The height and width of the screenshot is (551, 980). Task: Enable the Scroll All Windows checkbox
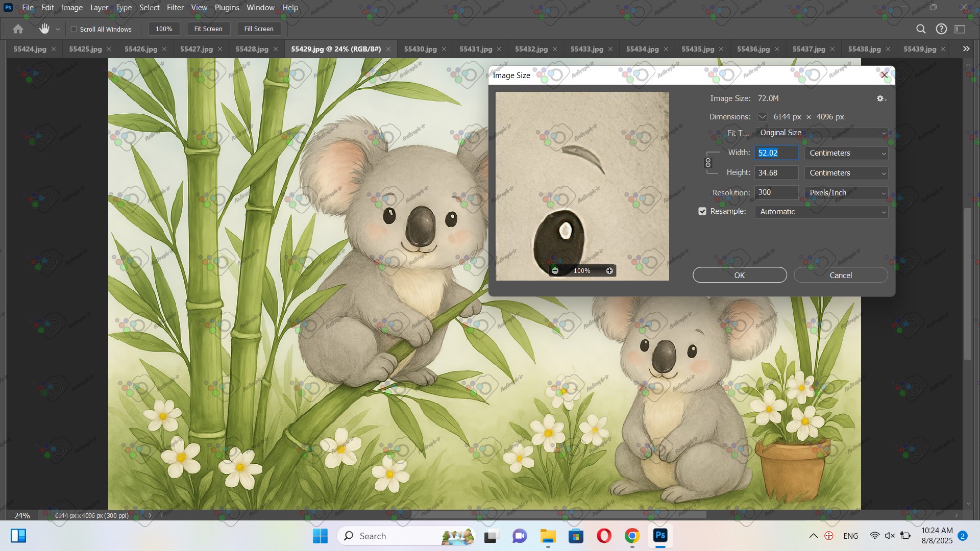point(74,29)
